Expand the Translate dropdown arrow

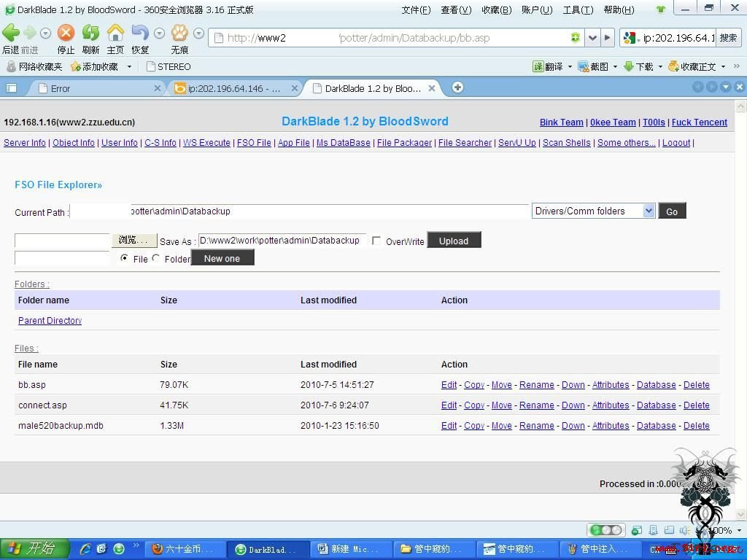click(570, 67)
